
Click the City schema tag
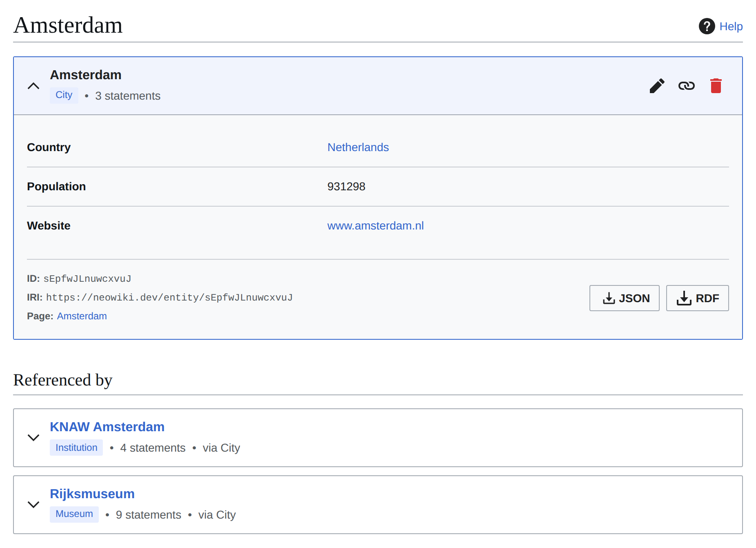pos(64,95)
